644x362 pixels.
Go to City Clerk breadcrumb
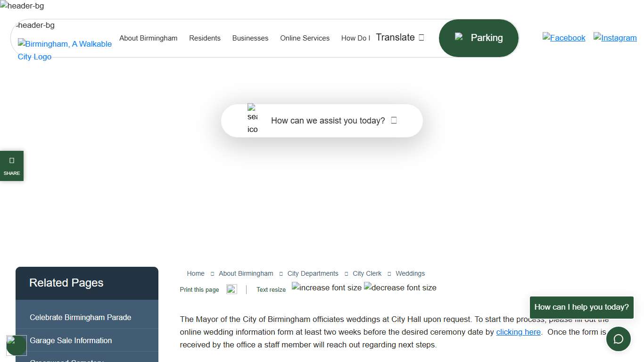click(x=367, y=273)
